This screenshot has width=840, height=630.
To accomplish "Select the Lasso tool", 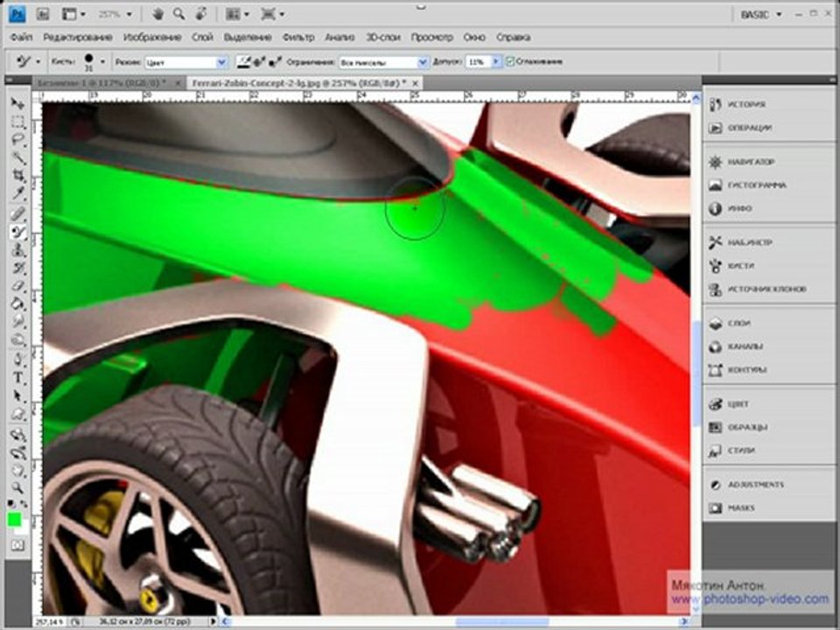I will pos(18,140).
